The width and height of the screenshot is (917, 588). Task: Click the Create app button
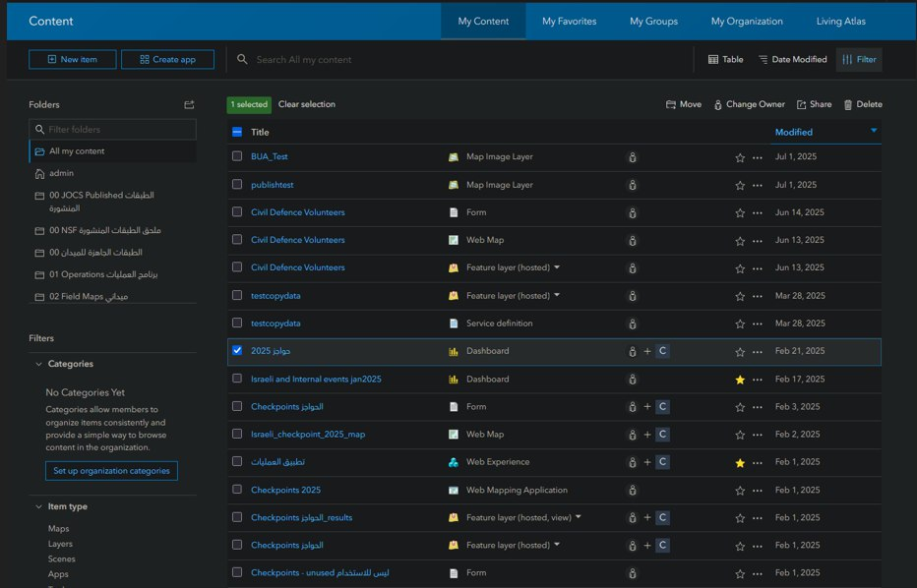coord(167,60)
